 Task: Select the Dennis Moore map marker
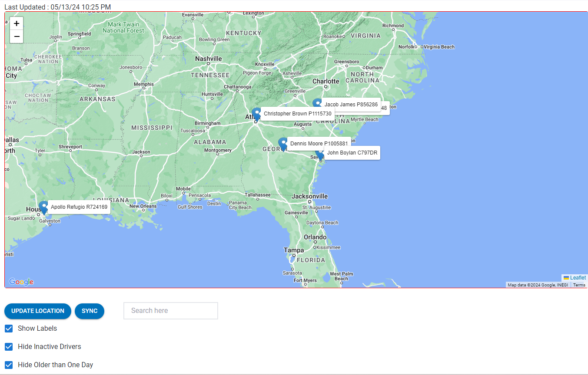point(283,144)
